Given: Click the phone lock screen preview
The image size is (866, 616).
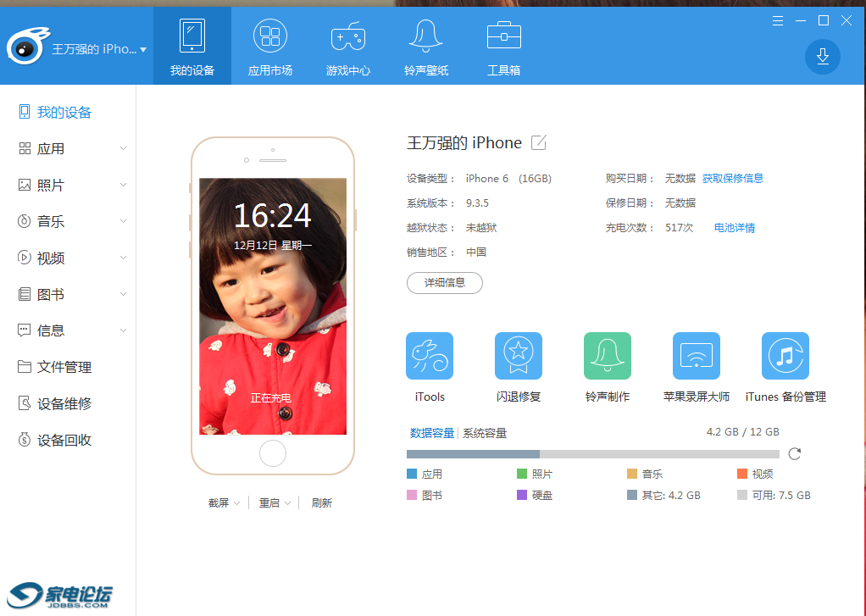Looking at the screenshot, I should coord(273,306).
